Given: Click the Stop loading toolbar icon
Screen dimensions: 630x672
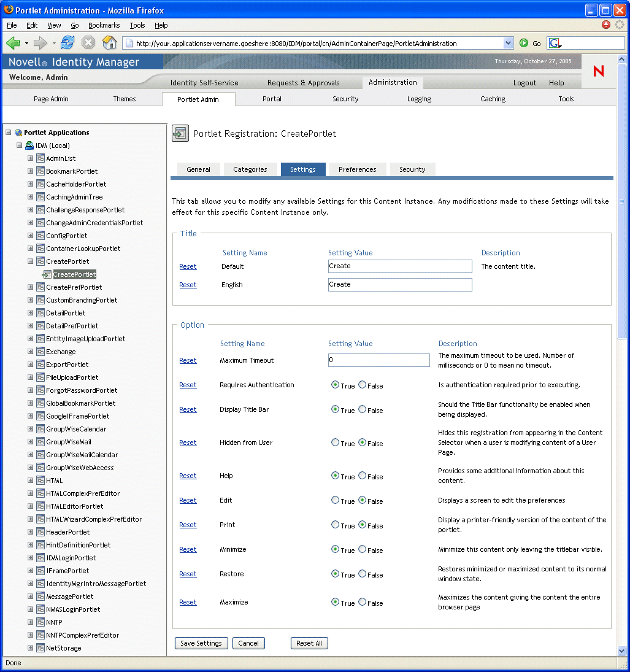Looking at the screenshot, I should pos(88,43).
